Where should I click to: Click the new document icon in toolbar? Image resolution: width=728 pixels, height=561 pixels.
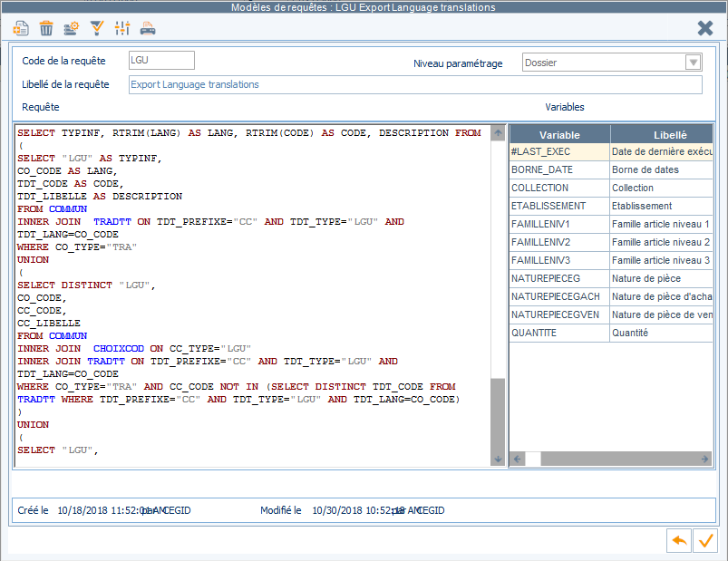[21, 28]
